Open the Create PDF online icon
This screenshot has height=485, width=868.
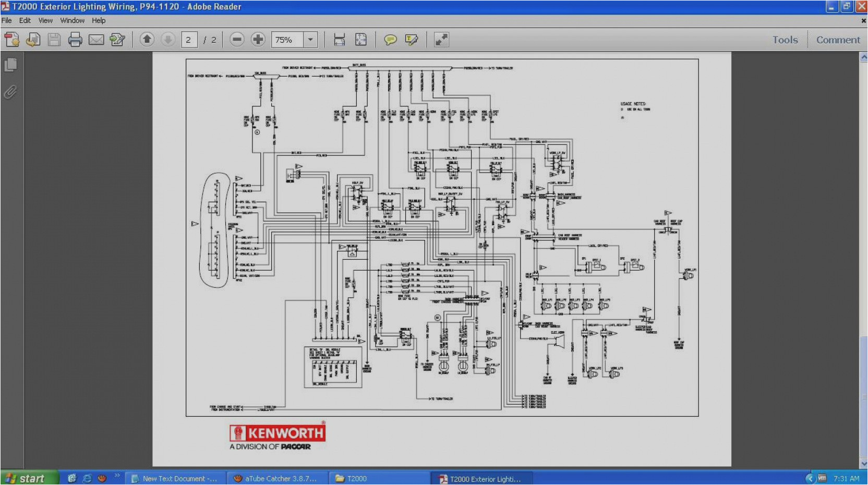pyautogui.click(x=11, y=40)
